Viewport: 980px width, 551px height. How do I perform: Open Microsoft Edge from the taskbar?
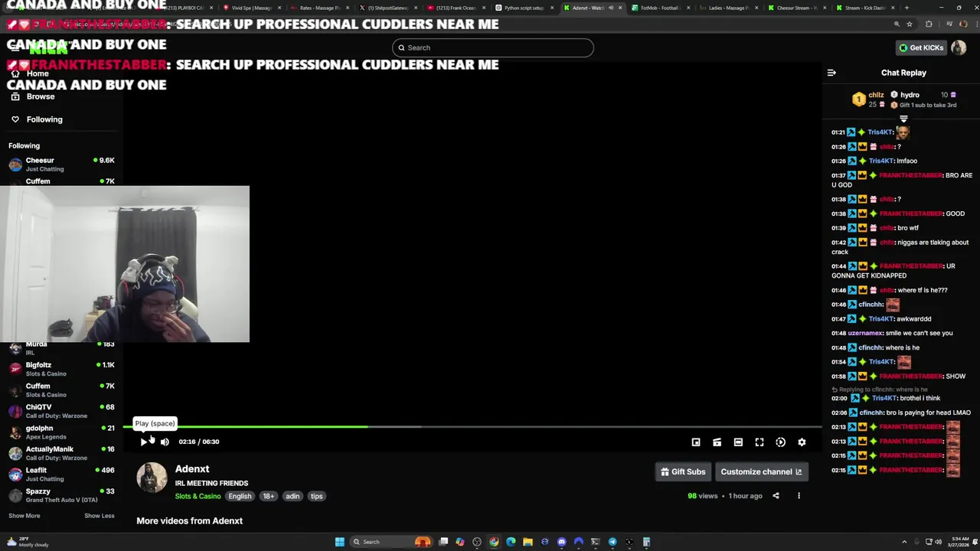click(x=511, y=542)
